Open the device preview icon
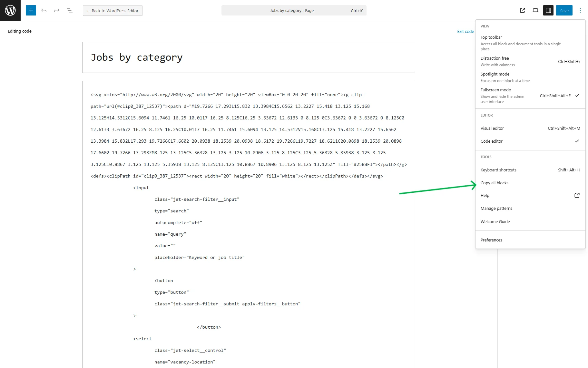The image size is (588, 368). pyautogui.click(x=535, y=10)
